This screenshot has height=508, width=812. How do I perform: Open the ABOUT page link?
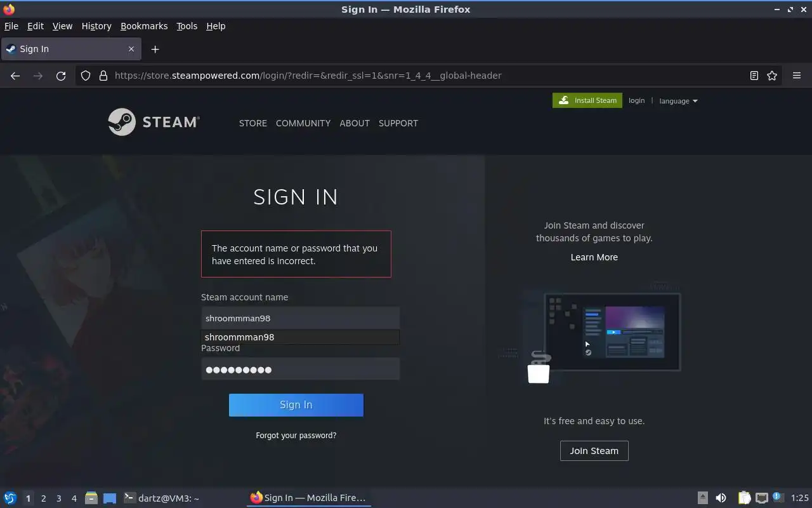355,123
